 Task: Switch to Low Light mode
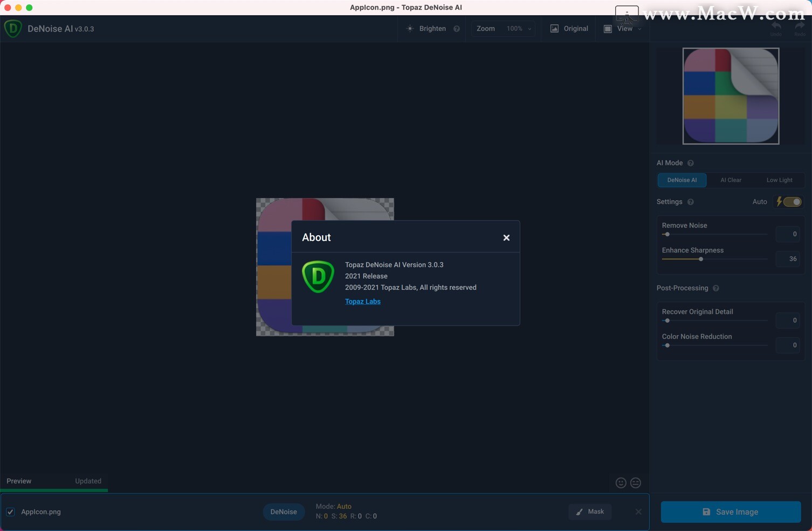[780, 180]
